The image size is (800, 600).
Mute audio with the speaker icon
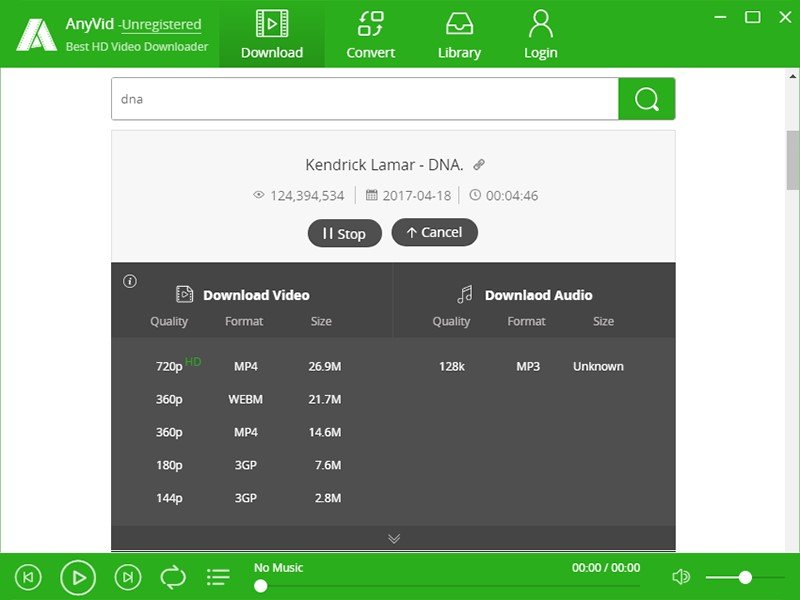[681, 577]
